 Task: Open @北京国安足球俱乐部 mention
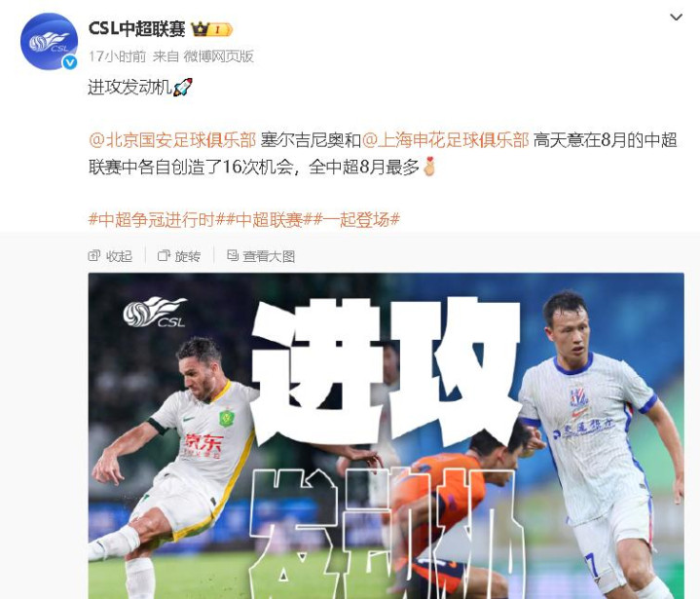point(172,140)
